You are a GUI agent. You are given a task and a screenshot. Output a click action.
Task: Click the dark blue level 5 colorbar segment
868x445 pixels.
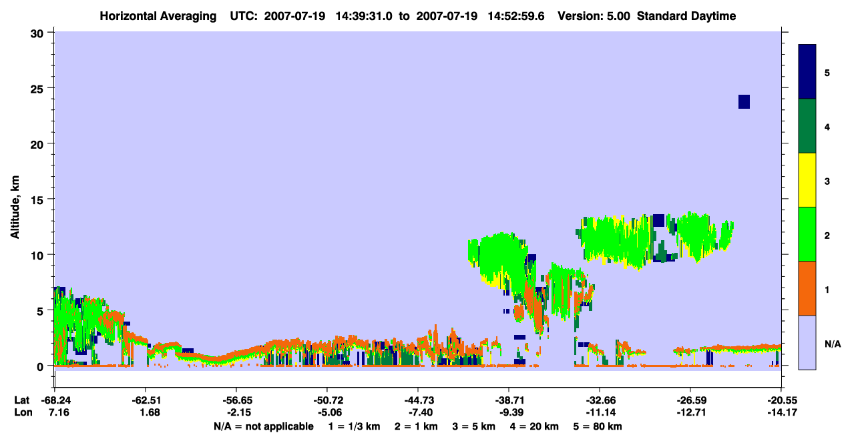pos(807,72)
